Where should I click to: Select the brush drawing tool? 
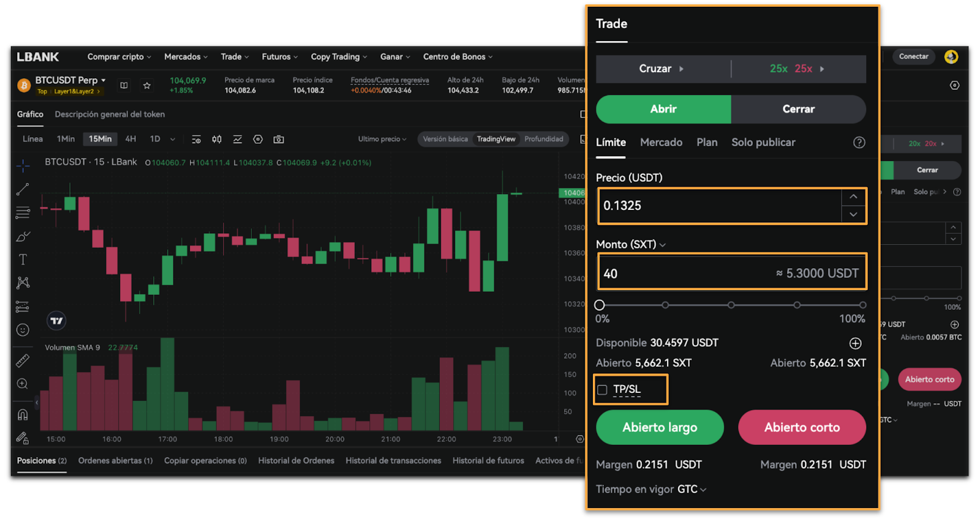coord(23,236)
